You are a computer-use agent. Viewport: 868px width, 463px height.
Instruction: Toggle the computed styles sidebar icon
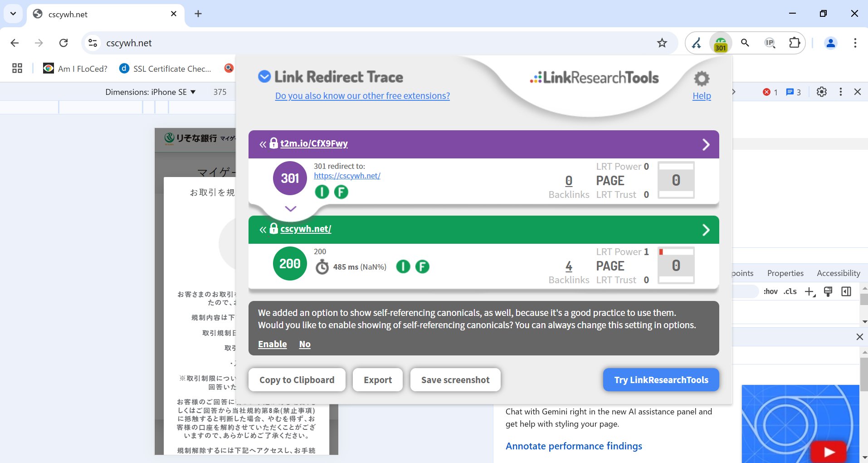[x=846, y=291]
